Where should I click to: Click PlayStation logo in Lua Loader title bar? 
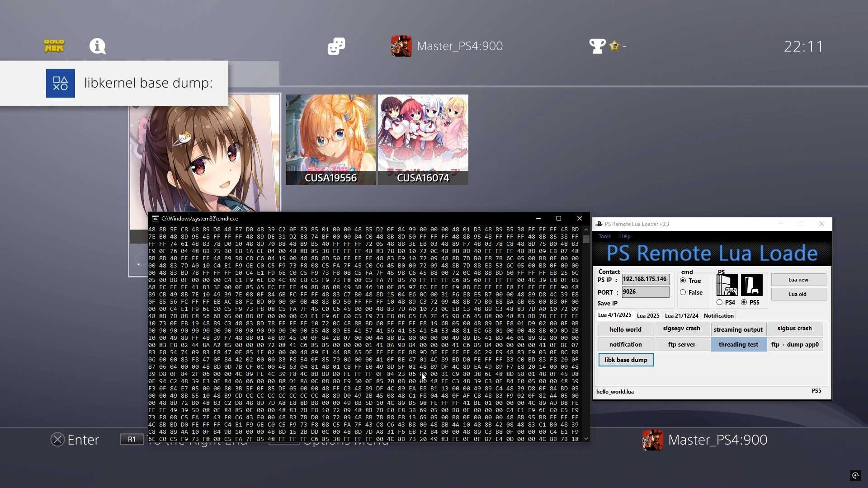point(599,224)
